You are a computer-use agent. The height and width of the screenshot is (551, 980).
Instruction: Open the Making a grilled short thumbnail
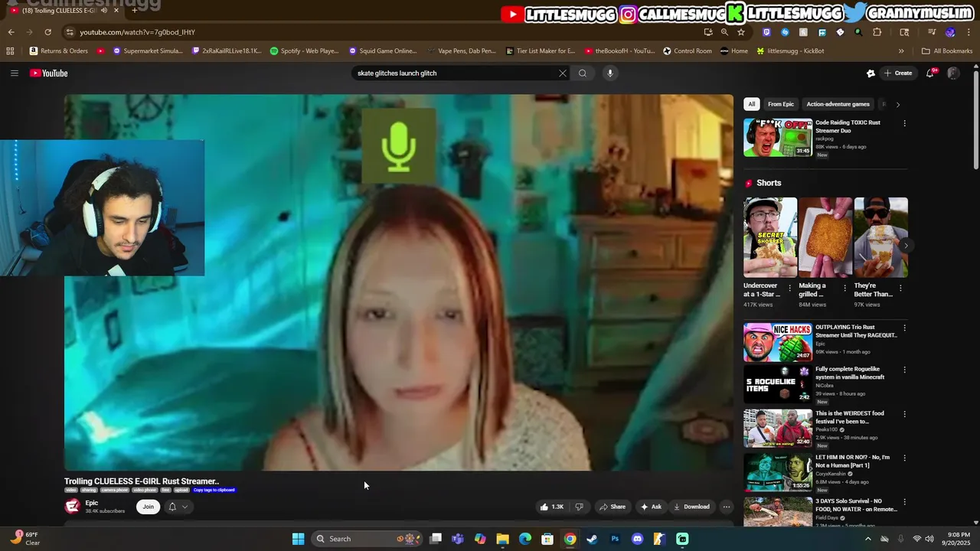(x=825, y=237)
